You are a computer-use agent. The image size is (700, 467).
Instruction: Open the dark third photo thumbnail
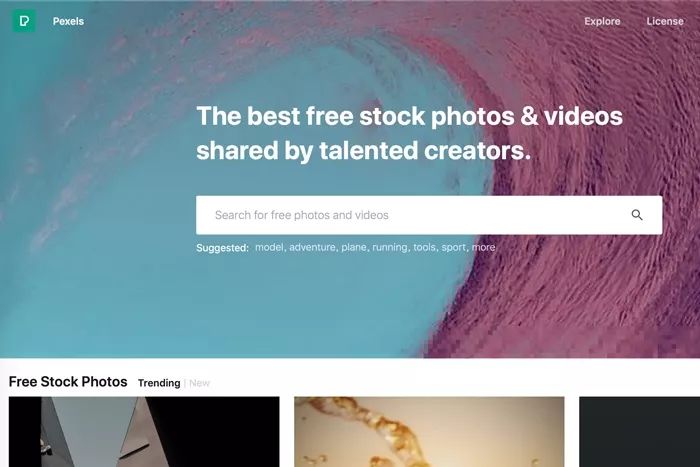coord(639,432)
